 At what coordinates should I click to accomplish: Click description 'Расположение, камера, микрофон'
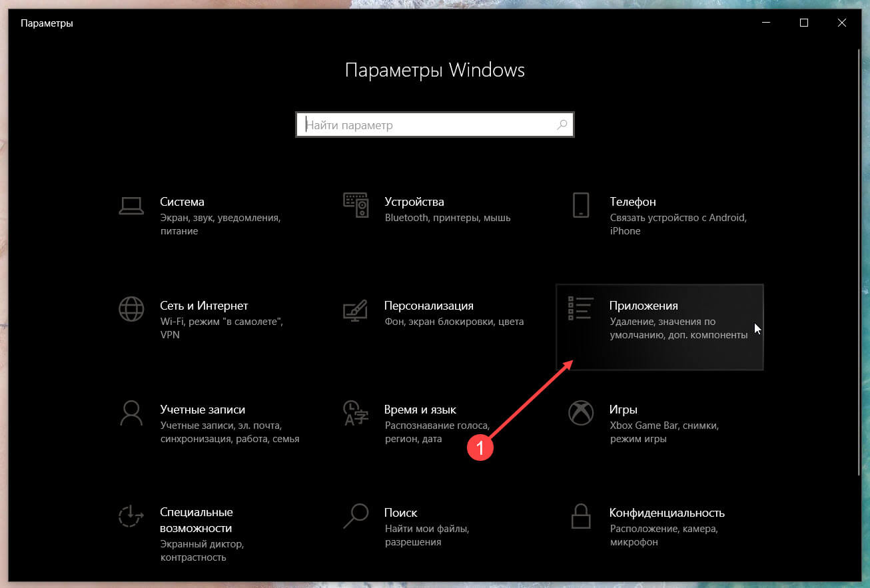(x=663, y=535)
